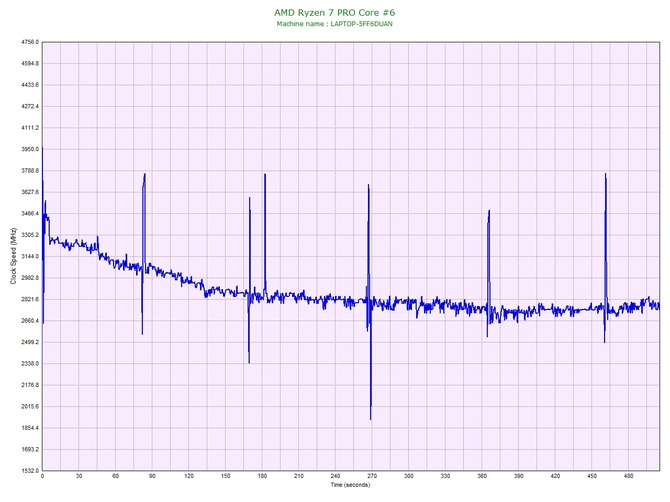Click the 300 tick on the time axis
The width and height of the screenshot is (670, 502).
click(409, 476)
